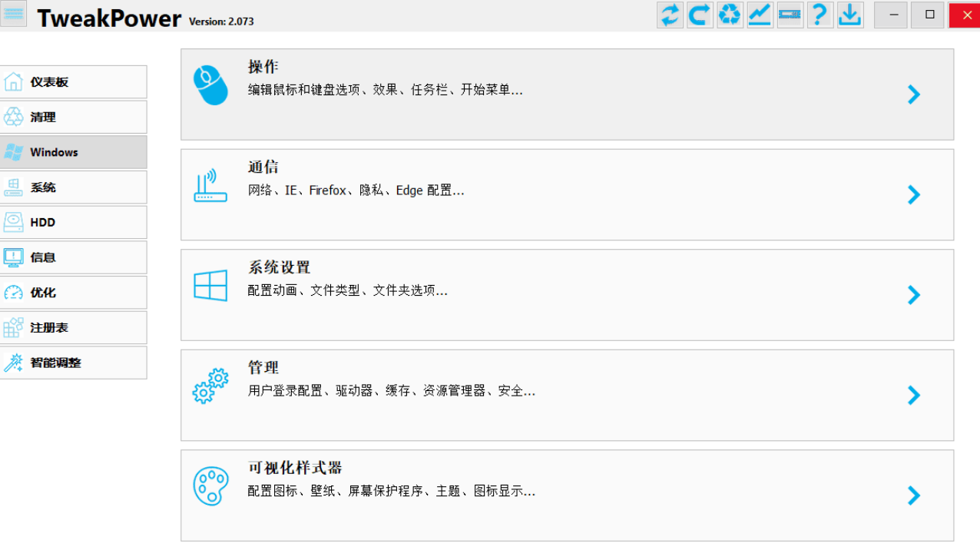Open 管理 using its right chevron
The height and width of the screenshot is (560, 980).
(914, 396)
